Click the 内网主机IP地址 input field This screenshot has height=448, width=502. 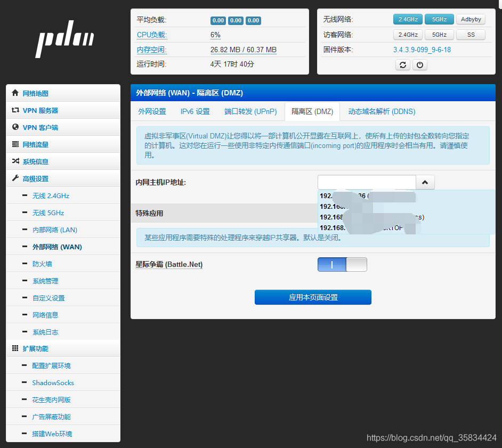(367, 182)
